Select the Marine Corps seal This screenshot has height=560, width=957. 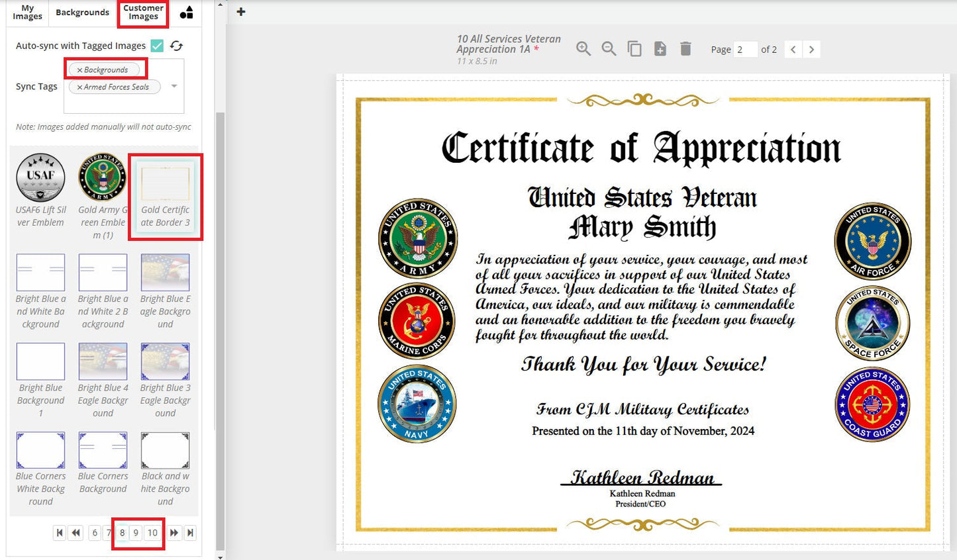[417, 321]
